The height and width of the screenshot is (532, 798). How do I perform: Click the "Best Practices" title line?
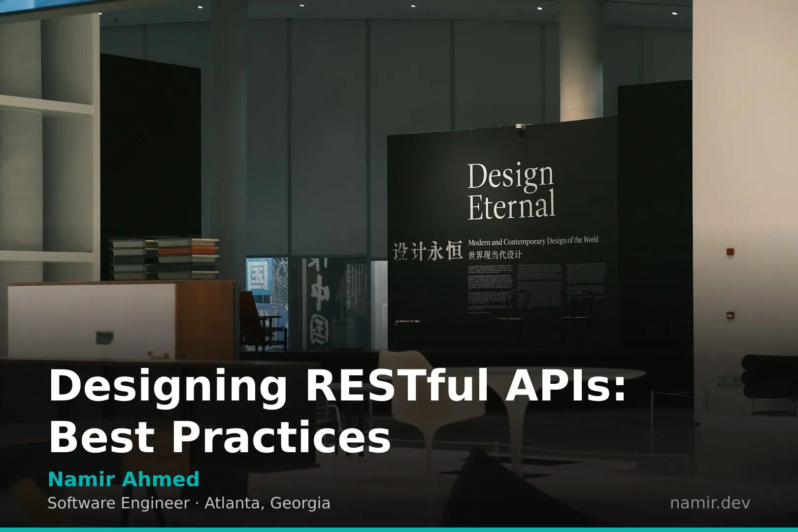click(220, 437)
